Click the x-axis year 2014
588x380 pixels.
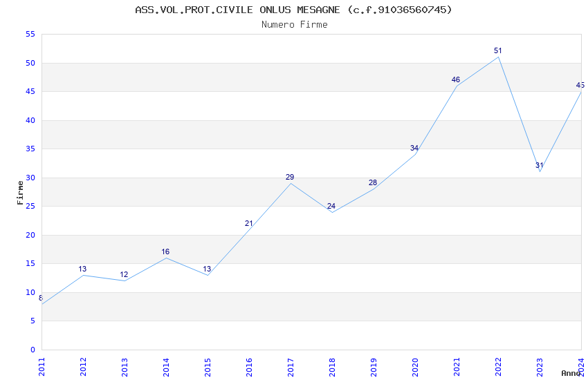[166, 367]
